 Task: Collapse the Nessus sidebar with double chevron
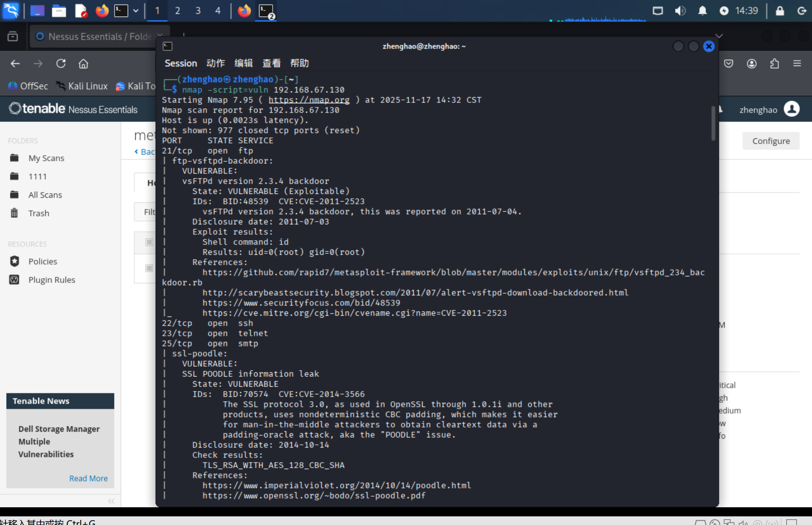[111, 501]
